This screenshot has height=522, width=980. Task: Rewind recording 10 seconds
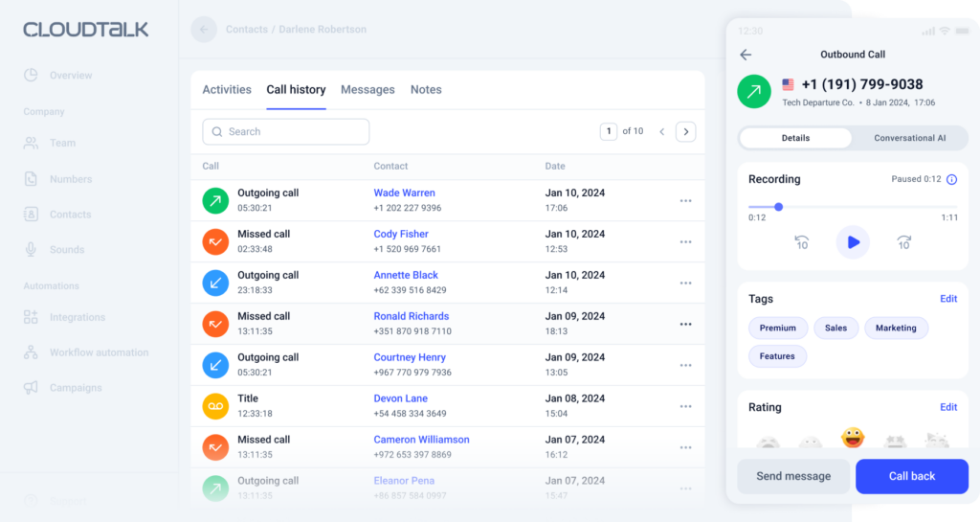(802, 242)
